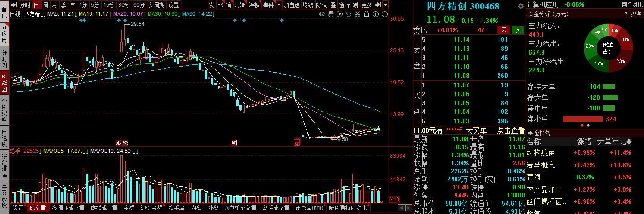The height and width of the screenshot is (214, 644).
Task: Open dropdown arrow next to 事件
Action: tap(279, 5)
